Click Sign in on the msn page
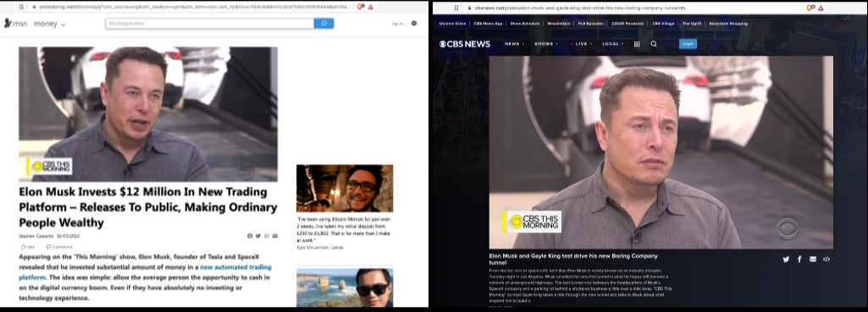The height and width of the screenshot is (312, 868). (397, 24)
